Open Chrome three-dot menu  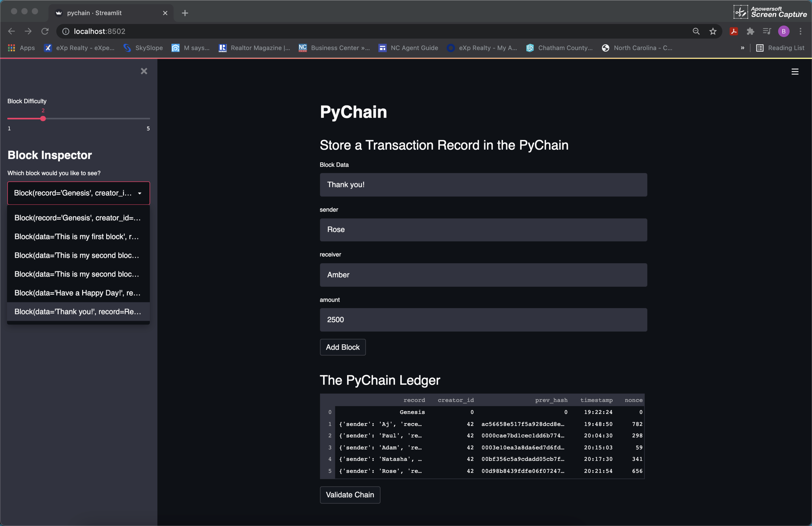(x=800, y=31)
